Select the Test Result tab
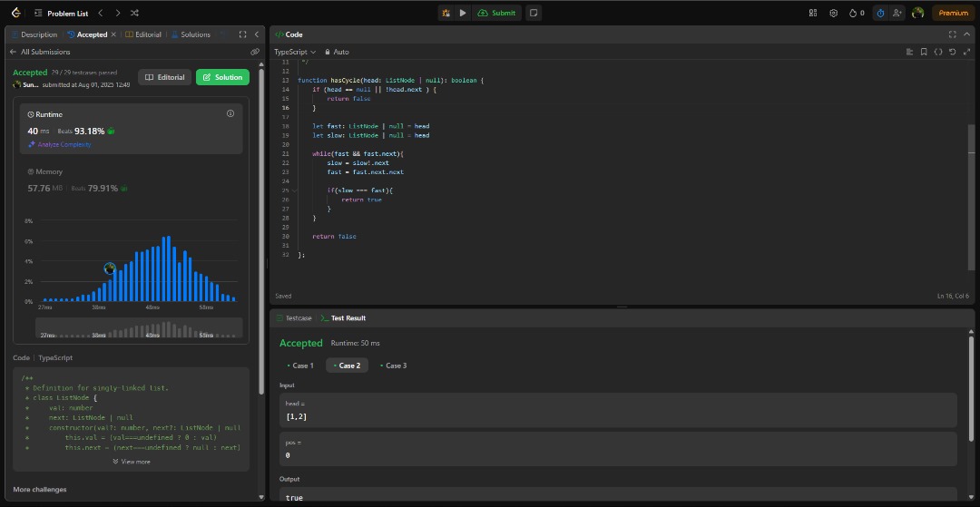Viewport: 980px width, 507px height. tap(343, 317)
